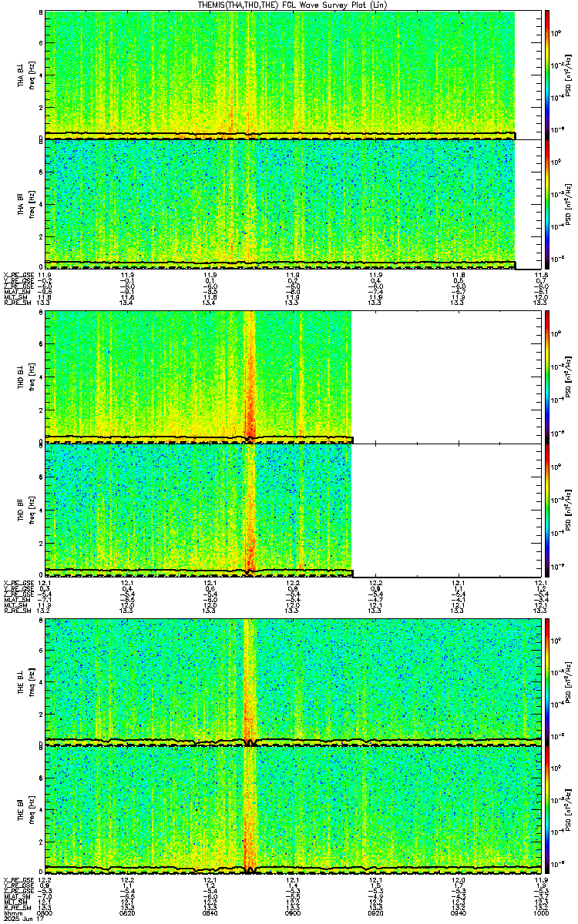Image resolution: width=578 pixels, height=924 pixels.
Task: Click the color bar beside THE B-perpendicular
Action: 546,682
